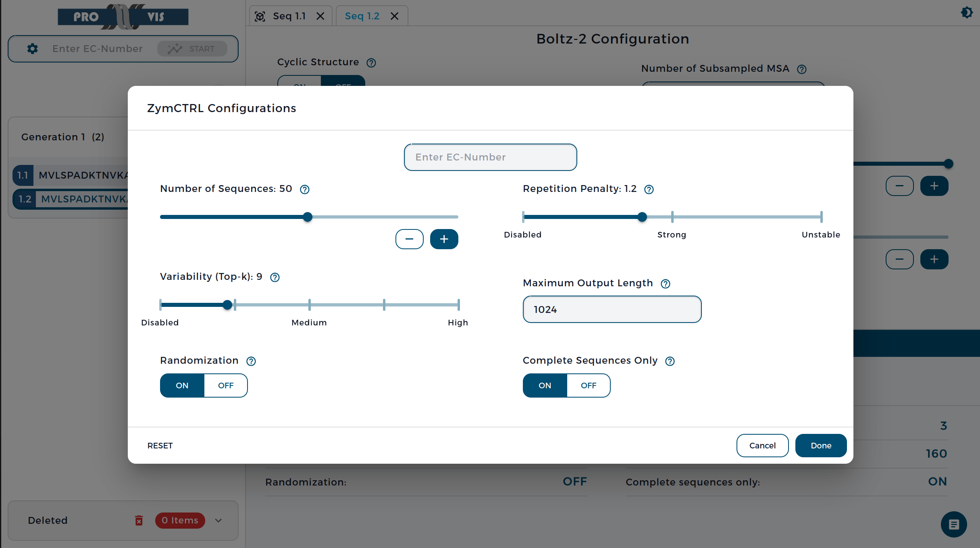Open Variability (Top-k) help icon
This screenshot has height=548, width=980.
(275, 277)
